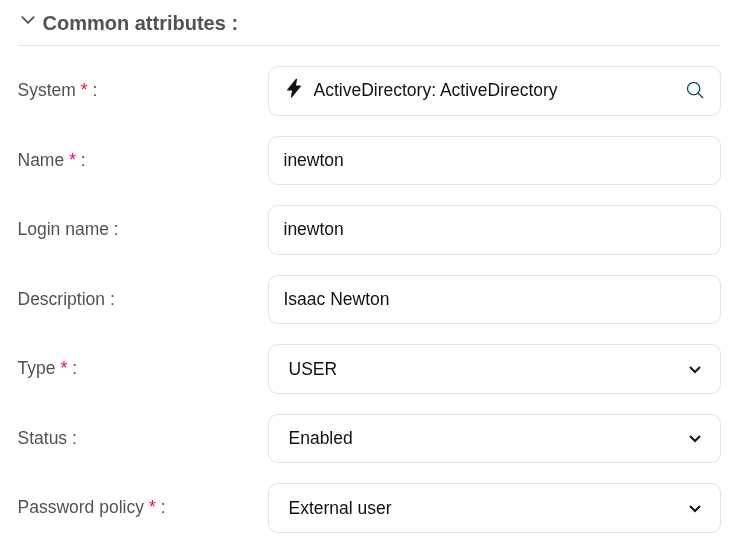The image size is (732, 543).
Task: Click the lightning bolt icon in System field
Action: pos(294,89)
